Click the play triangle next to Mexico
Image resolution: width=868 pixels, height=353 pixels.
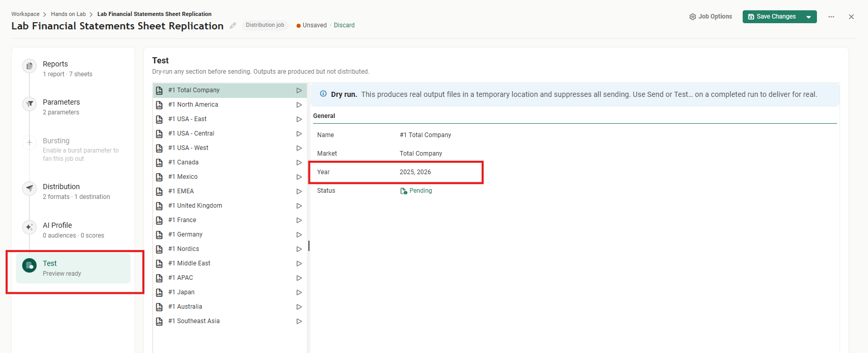tap(299, 177)
